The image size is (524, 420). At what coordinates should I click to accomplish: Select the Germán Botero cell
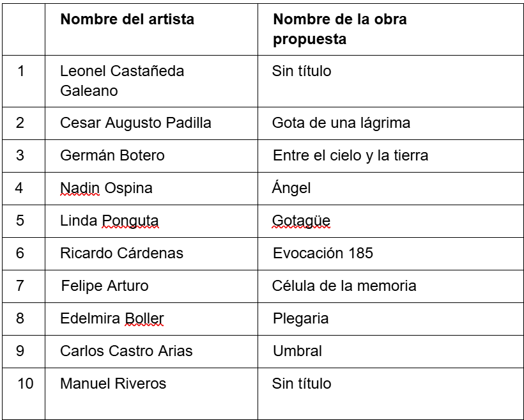point(151,156)
